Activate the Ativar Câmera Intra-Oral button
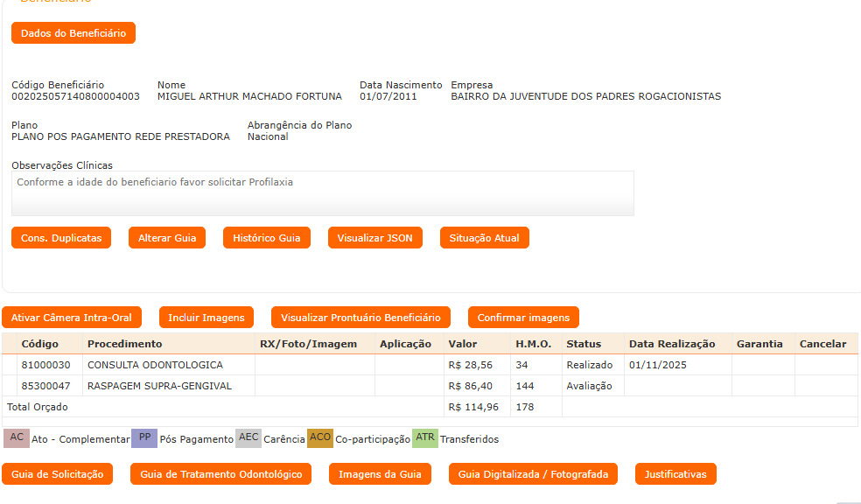The height and width of the screenshot is (504, 861). [72, 318]
